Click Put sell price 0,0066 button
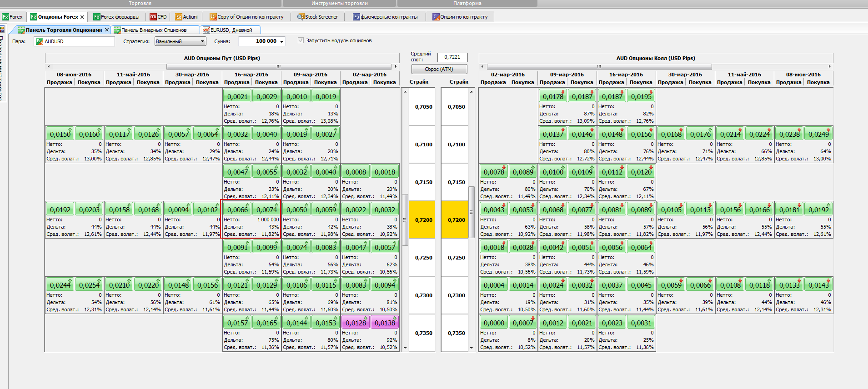Screen dimensions: 868x389 click(x=237, y=209)
